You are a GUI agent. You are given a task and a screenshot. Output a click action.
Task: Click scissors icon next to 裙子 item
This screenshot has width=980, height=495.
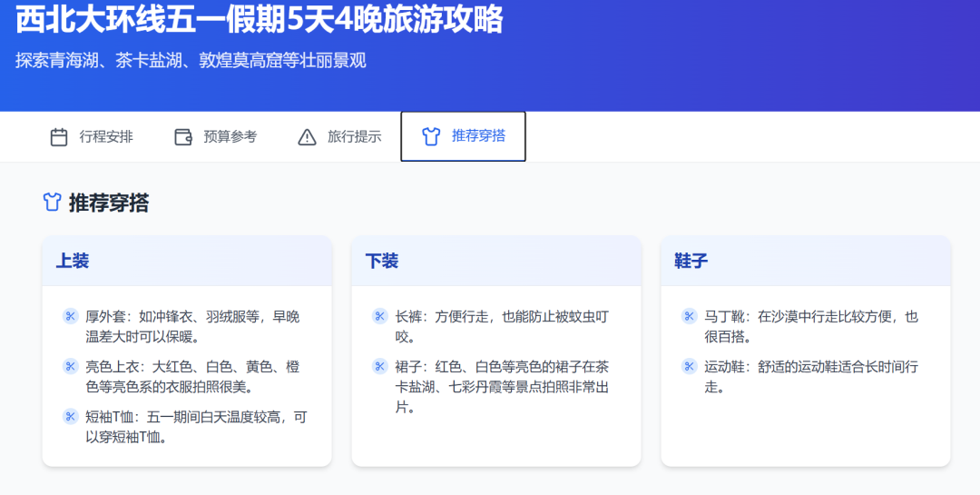[379, 366]
